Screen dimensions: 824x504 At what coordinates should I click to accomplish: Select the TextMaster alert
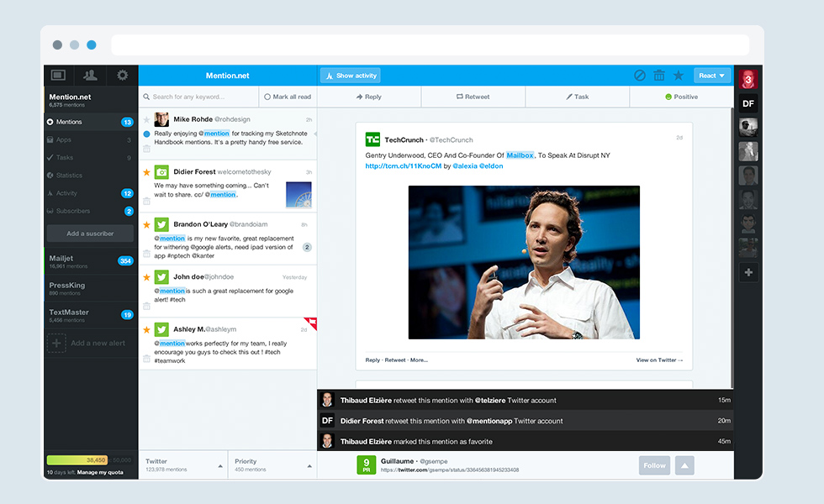91,315
